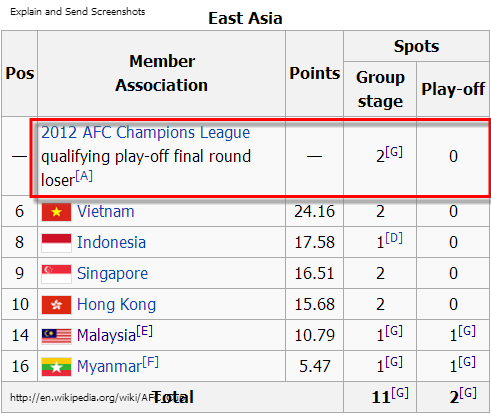The image size is (491, 416).
Task: Click footnote [D] in Indonesia's group stage
Action: point(394,238)
